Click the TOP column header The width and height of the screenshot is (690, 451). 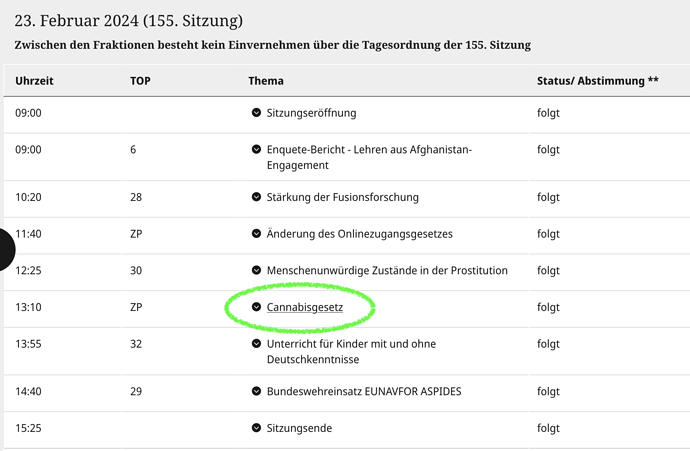[x=140, y=81]
